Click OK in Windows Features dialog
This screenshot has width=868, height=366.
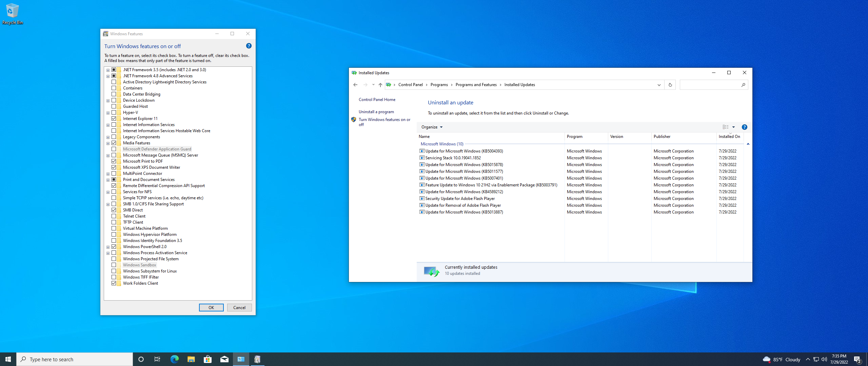click(211, 308)
